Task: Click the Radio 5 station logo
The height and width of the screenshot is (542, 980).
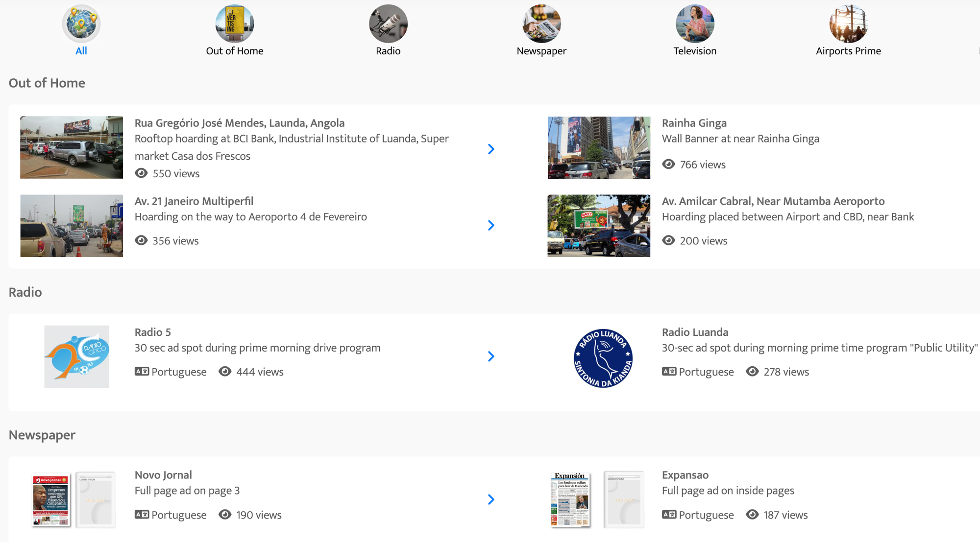Action: coord(77,356)
